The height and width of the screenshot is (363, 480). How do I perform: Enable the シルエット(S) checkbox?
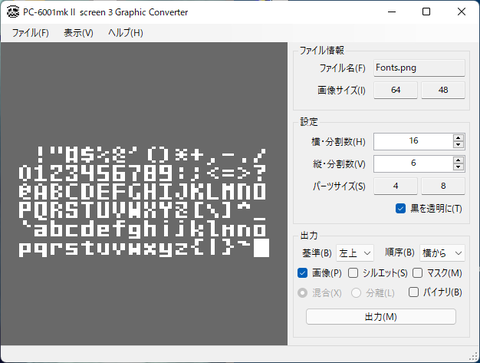353,273
